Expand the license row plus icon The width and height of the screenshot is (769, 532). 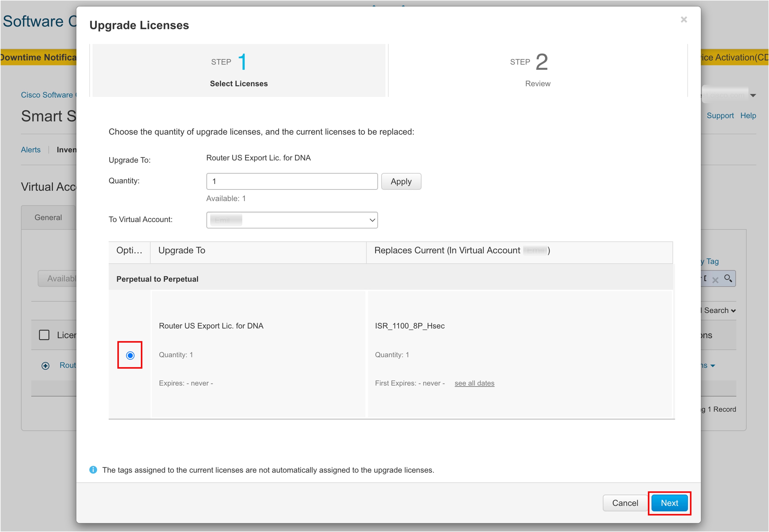point(45,366)
